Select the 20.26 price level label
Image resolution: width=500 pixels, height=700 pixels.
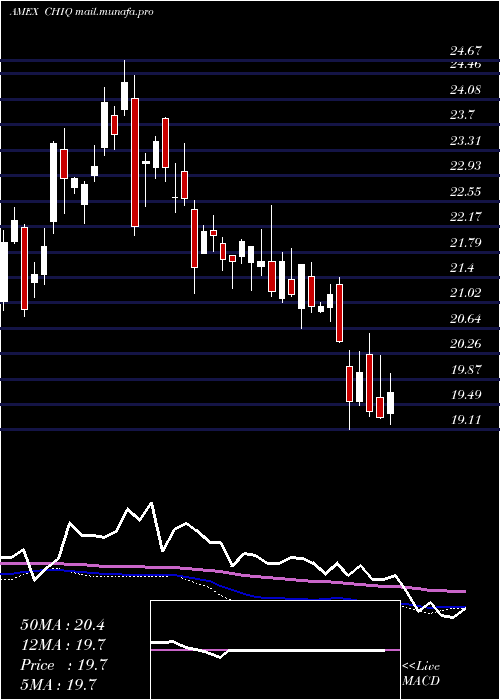coord(466,344)
